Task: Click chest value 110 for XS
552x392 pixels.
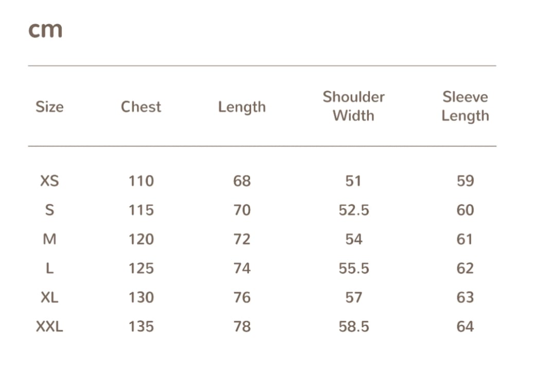Action: [141, 181]
